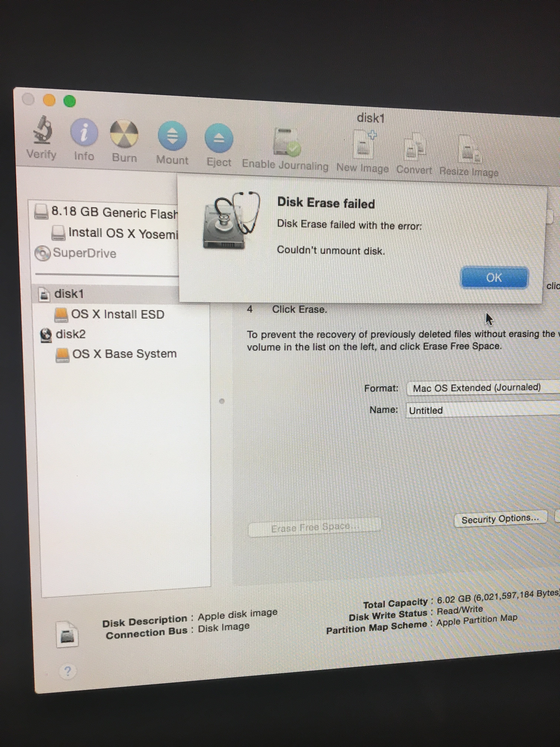Click the yellow minimize window button
Screen dimensions: 560x747
[x=49, y=100]
